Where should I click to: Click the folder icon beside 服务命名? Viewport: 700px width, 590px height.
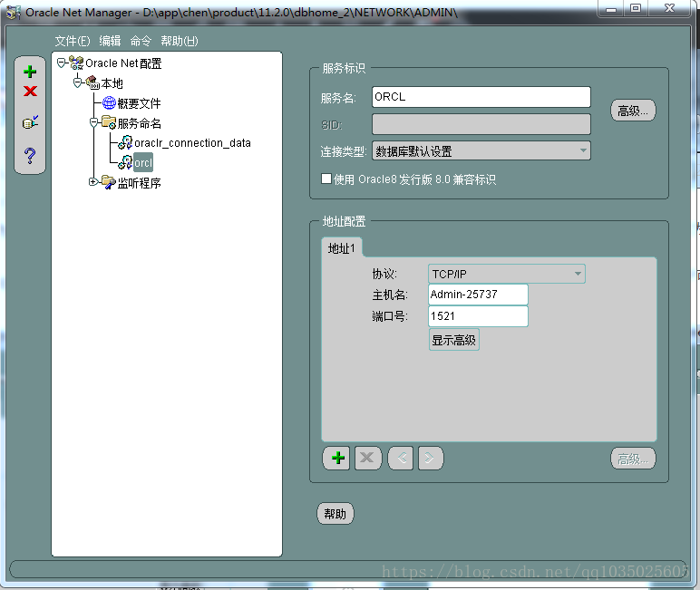tap(109, 122)
